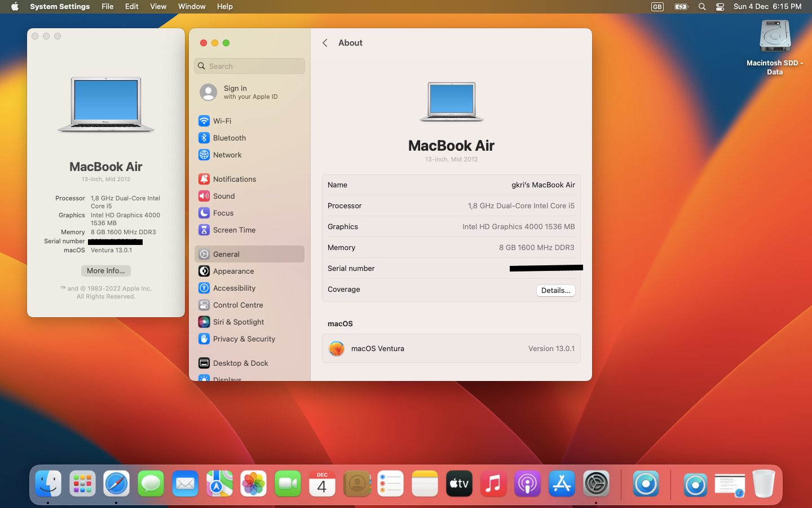Click the Search field in Settings
812x508 pixels.
pyautogui.click(x=250, y=66)
